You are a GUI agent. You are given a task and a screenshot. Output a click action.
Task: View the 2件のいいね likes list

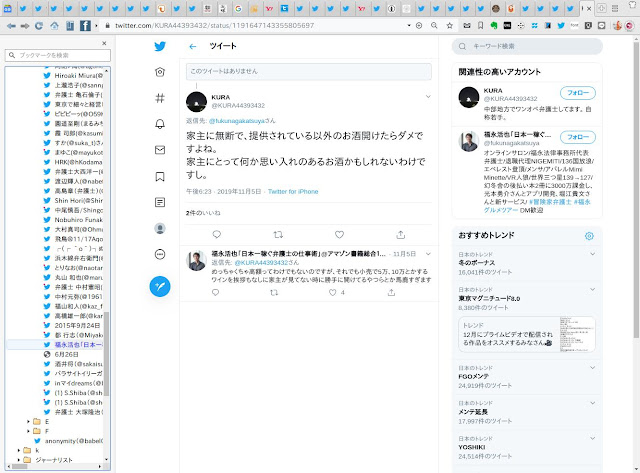point(203,213)
